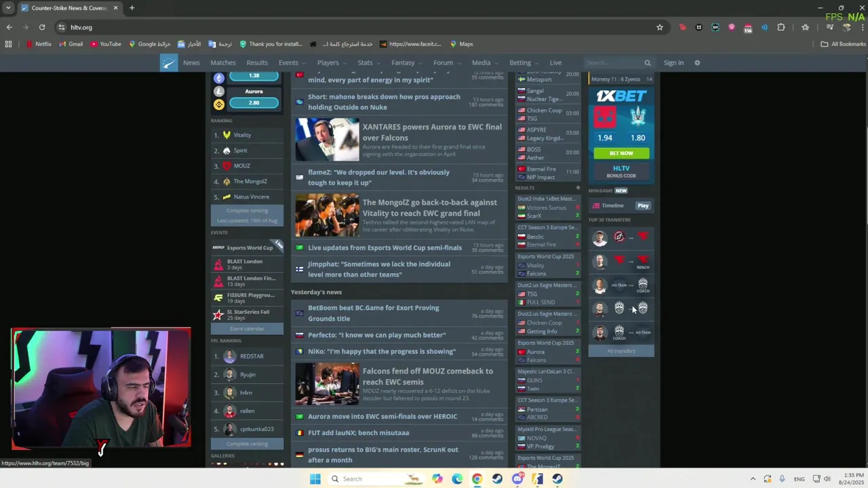Open the Media dropdown in navbar
The width and height of the screenshot is (868, 488).
(486, 63)
